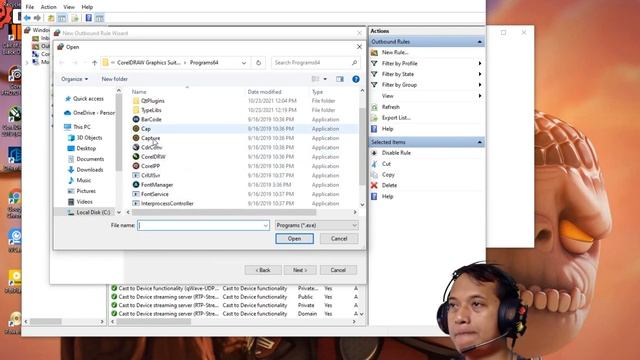Open the File menu
This screenshot has width=640, height=360.
(x=30, y=7)
